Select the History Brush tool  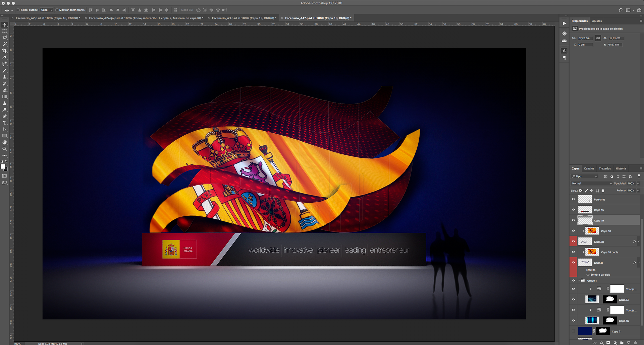click(x=5, y=83)
